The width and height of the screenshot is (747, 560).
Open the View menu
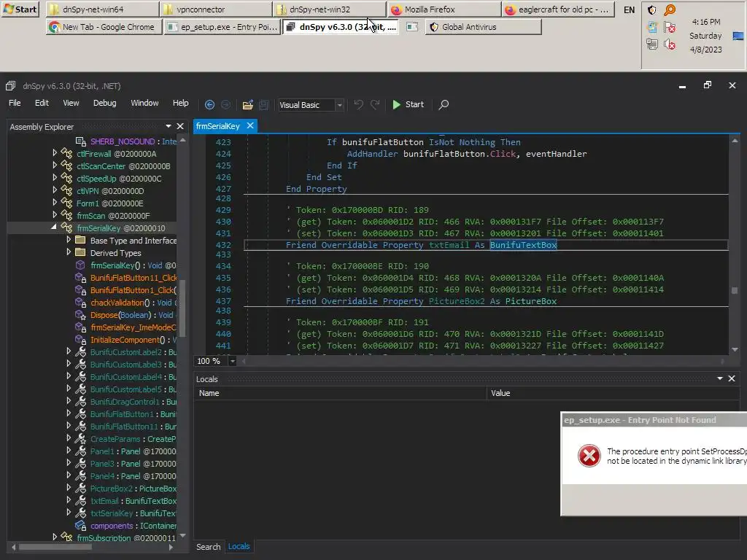point(71,103)
